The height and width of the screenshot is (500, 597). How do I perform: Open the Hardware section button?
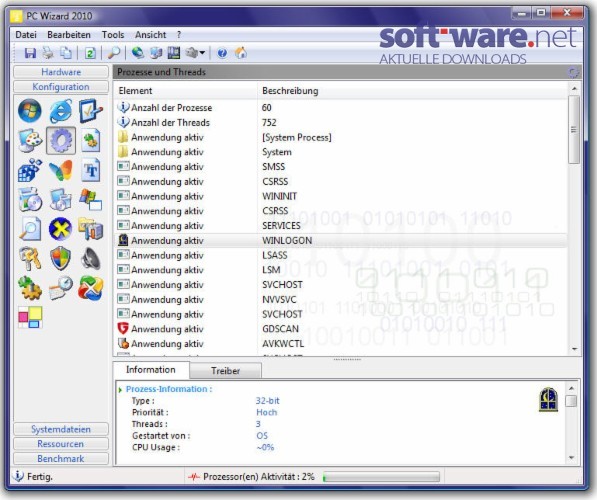coord(61,72)
